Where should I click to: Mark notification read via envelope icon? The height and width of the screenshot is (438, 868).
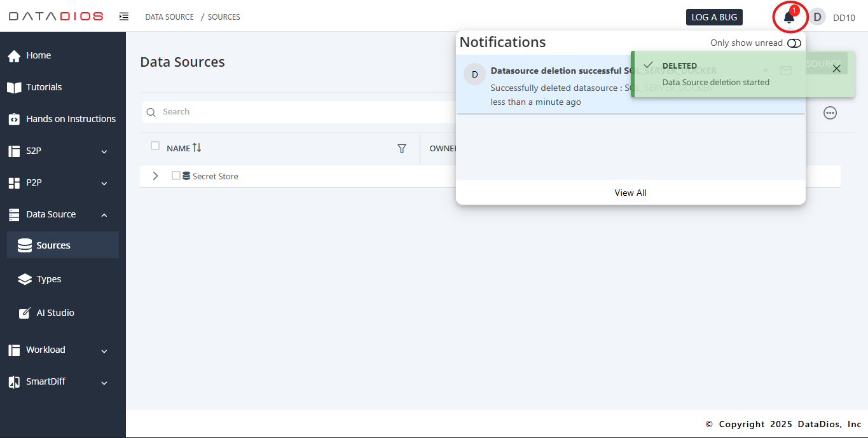tap(785, 71)
